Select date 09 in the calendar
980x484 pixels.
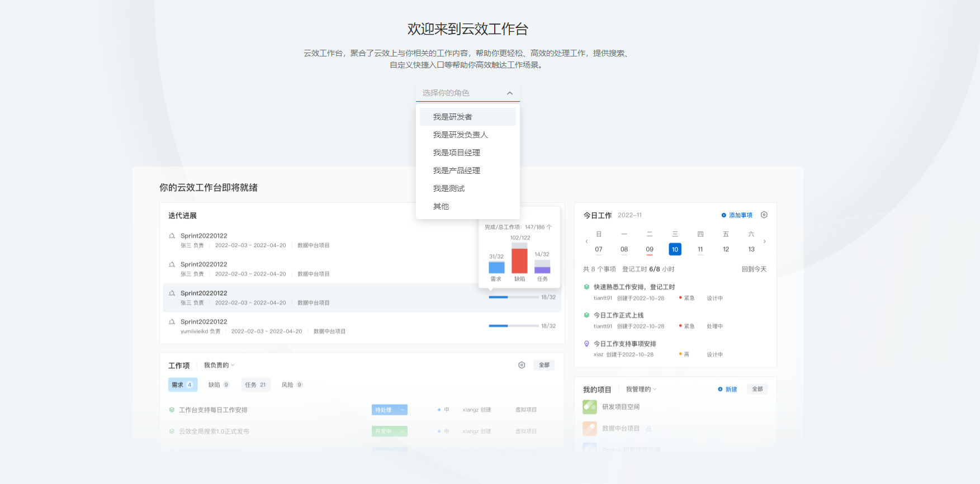click(650, 249)
